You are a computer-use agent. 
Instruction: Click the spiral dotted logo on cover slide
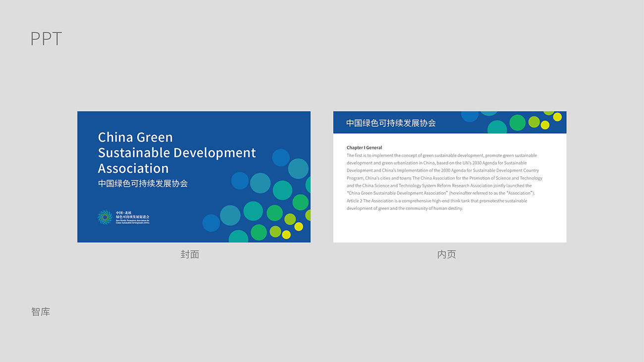tap(105, 217)
